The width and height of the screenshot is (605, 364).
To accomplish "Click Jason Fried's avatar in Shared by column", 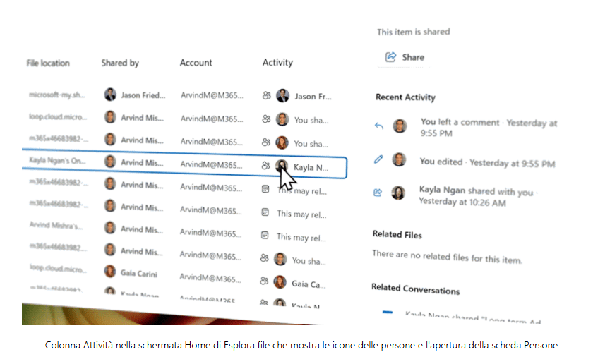I will [x=110, y=95].
